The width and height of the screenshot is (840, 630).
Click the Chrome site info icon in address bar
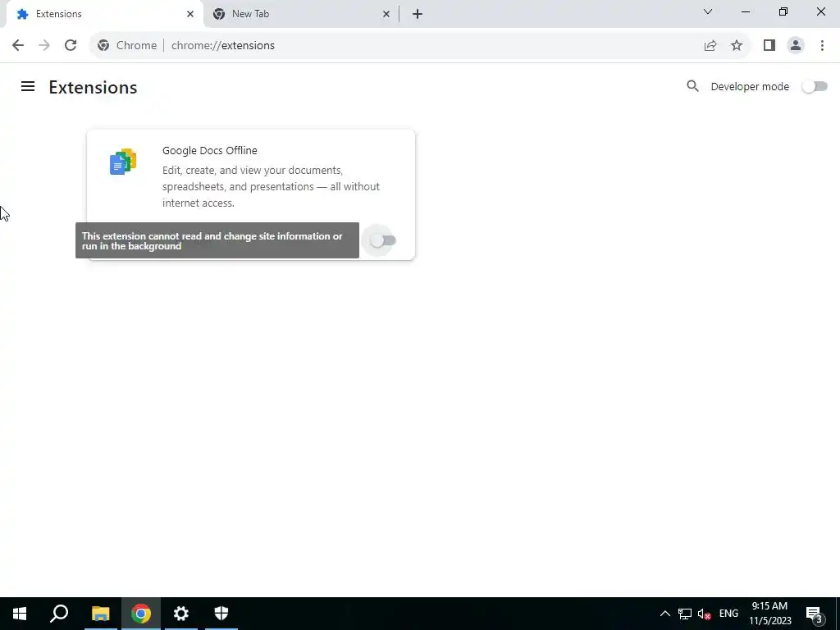point(103,46)
